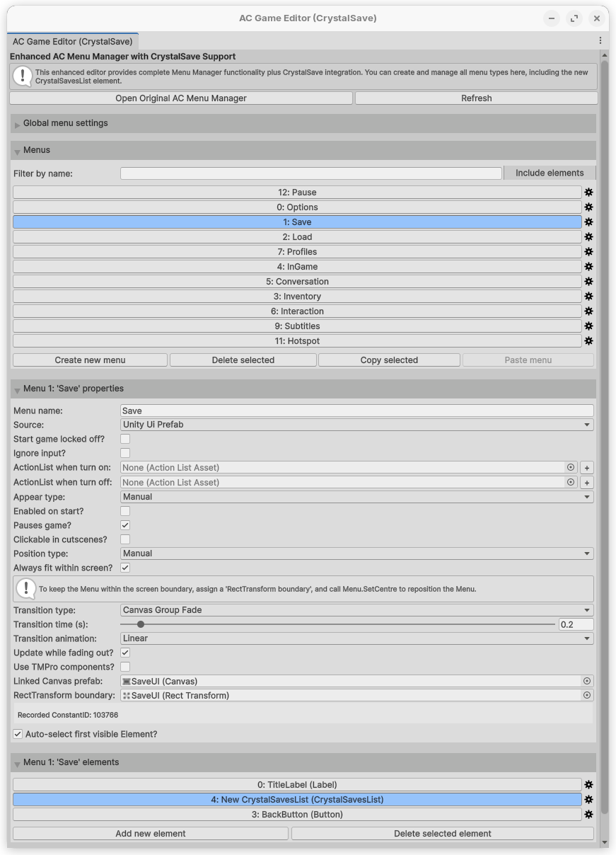Open object picker for Linked Canvas prefab
This screenshot has height=855, width=616.
click(586, 681)
